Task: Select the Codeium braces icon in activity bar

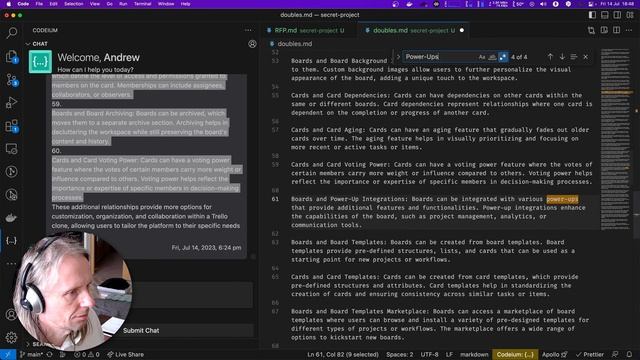Action: (11, 240)
